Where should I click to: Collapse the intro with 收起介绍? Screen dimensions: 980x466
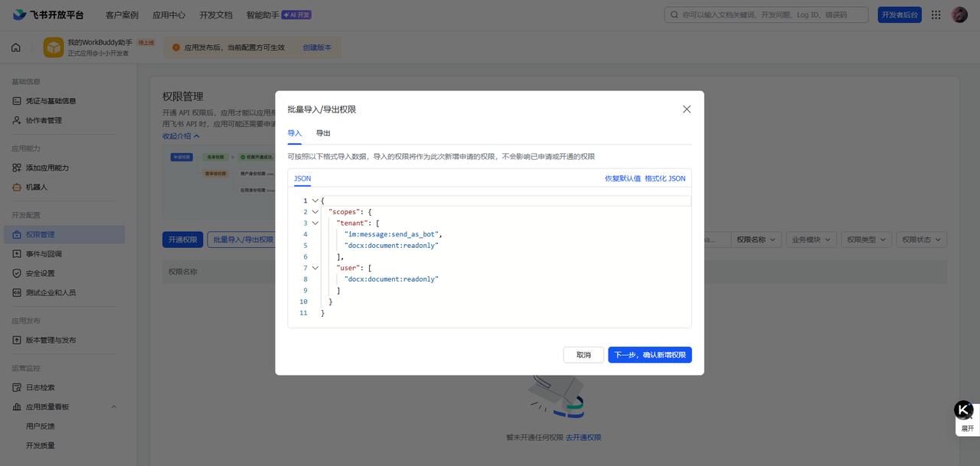[x=181, y=136]
